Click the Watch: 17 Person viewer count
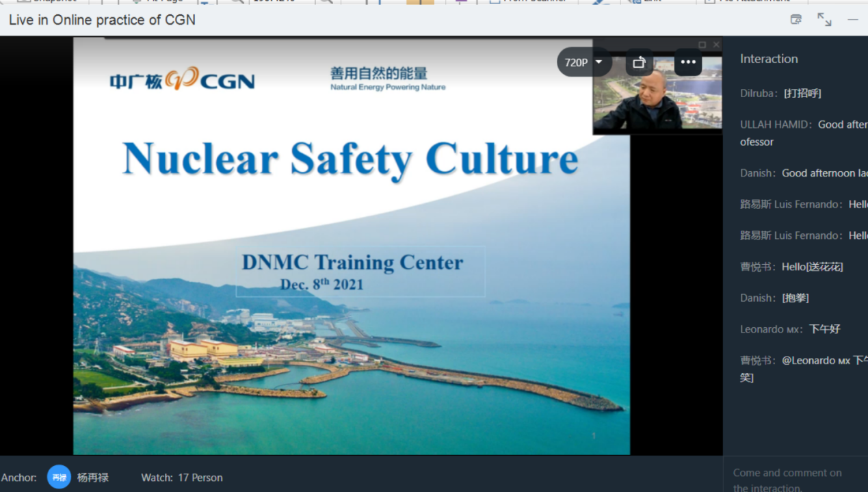This screenshot has height=492, width=868. click(x=182, y=478)
